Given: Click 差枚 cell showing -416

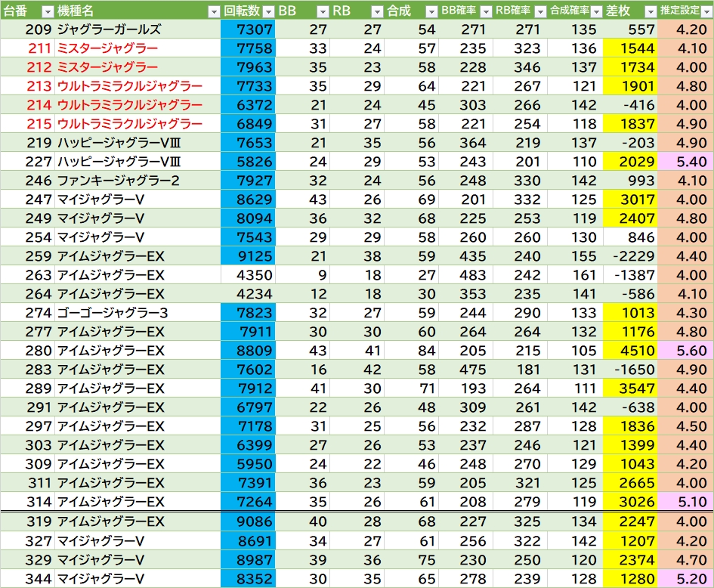Looking at the screenshot, I should [x=630, y=105].
